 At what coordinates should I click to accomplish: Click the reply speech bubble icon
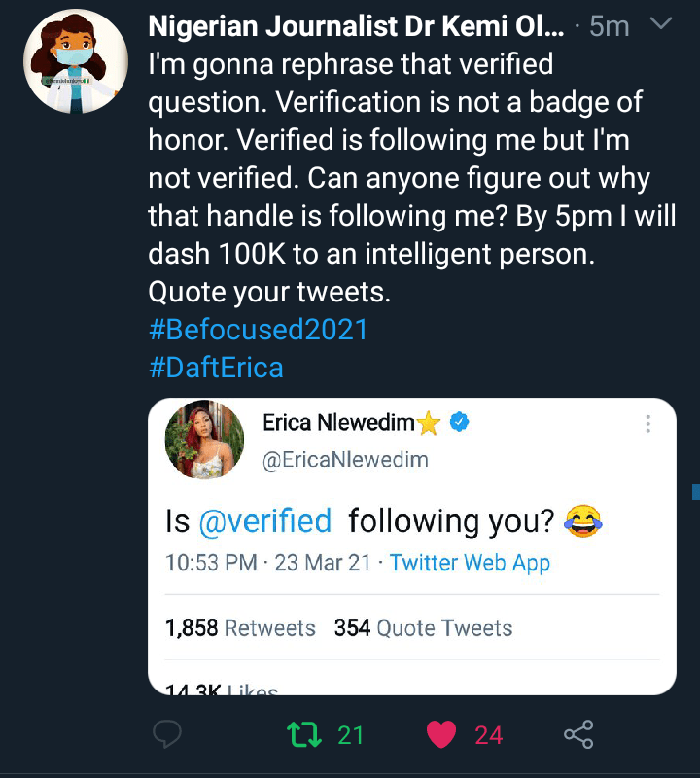[167, 735]
